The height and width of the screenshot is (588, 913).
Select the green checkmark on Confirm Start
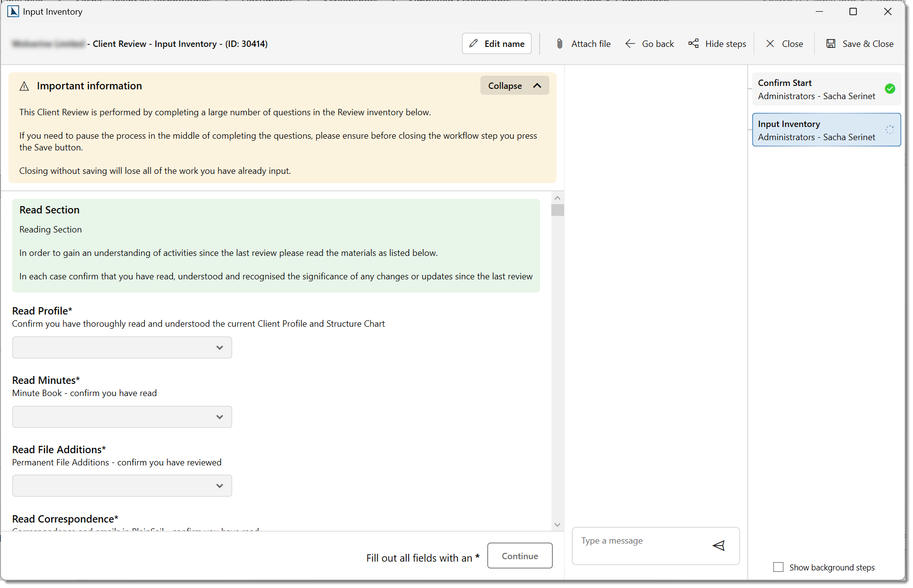889,89
